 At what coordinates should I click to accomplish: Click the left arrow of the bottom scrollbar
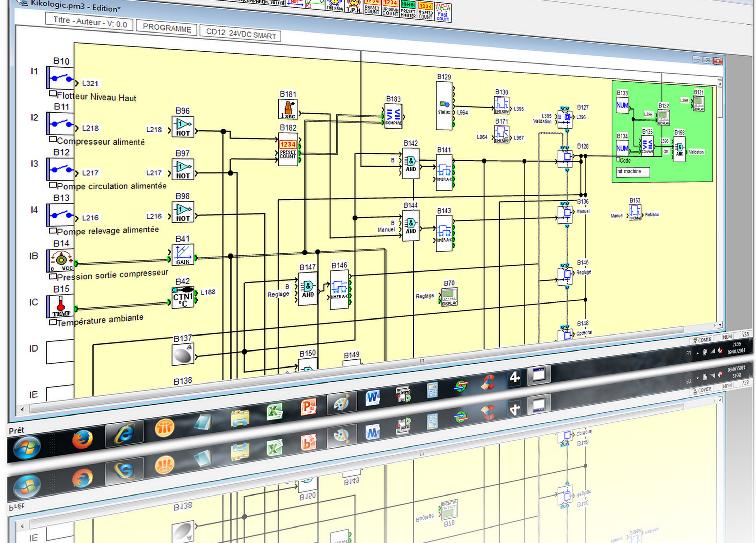[22, 409]
